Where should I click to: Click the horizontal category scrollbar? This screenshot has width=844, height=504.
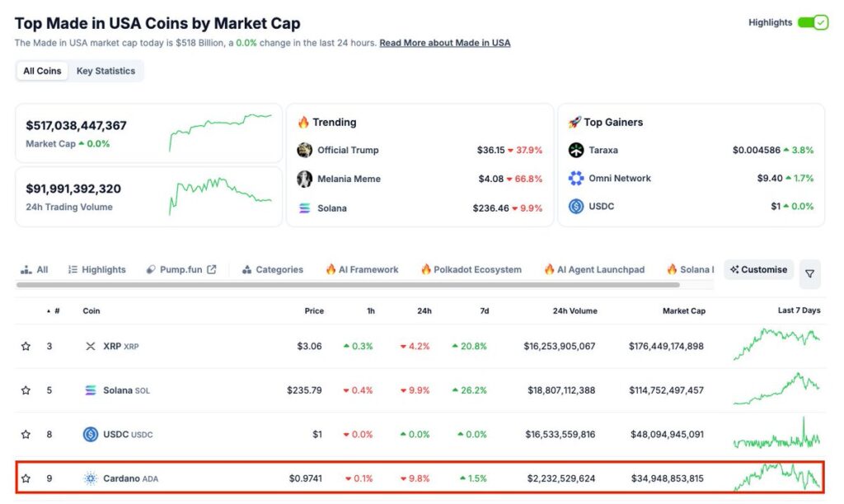[348, 285]
